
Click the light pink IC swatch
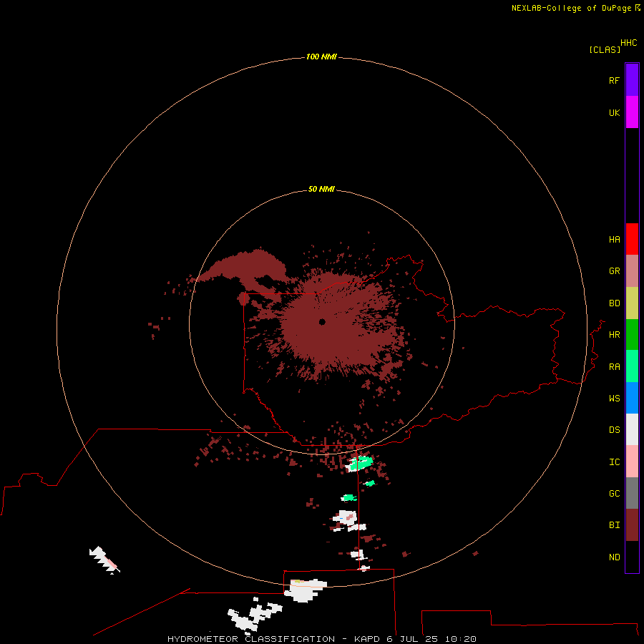click(x=632, y=462)
